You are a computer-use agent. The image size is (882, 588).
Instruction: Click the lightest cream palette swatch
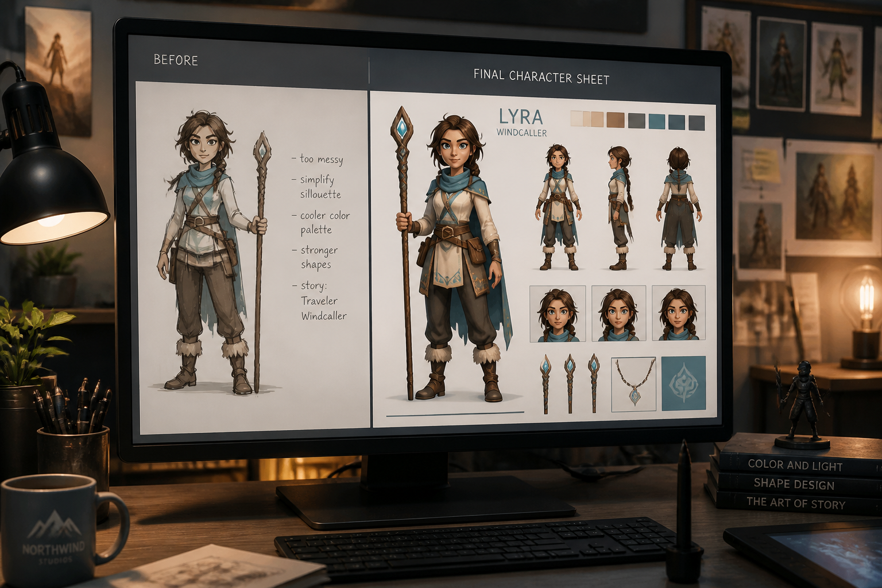click(x=577, y=119)
